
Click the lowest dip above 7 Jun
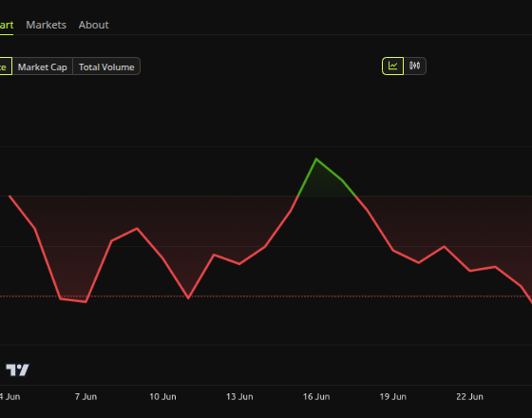point(85,302)
